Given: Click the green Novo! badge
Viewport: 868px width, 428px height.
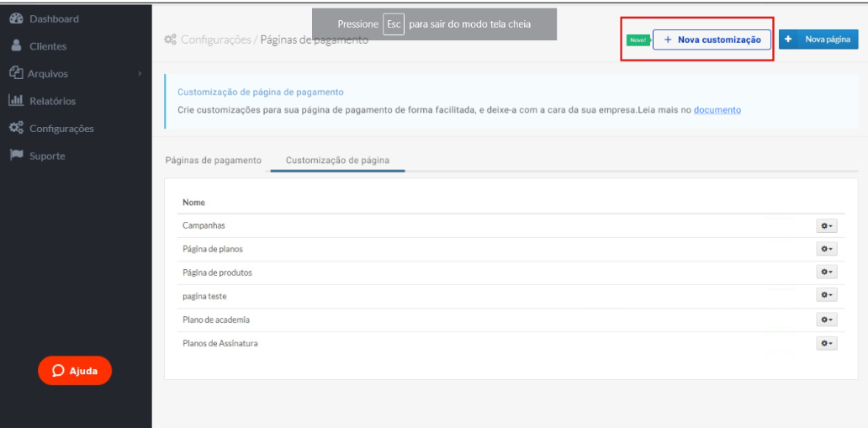Looking at the screenshot, I should (638, 40).
